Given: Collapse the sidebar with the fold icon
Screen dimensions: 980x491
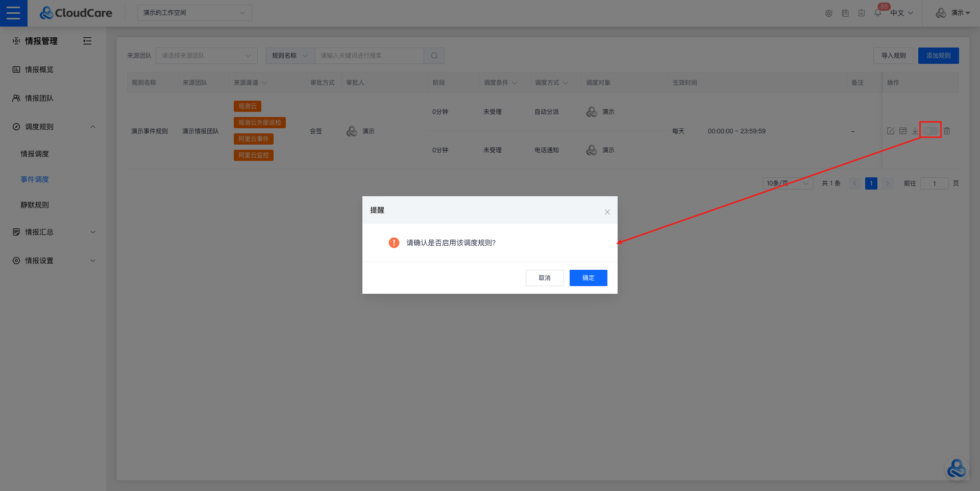Looking at the screenshot, I should coord(87,41).
